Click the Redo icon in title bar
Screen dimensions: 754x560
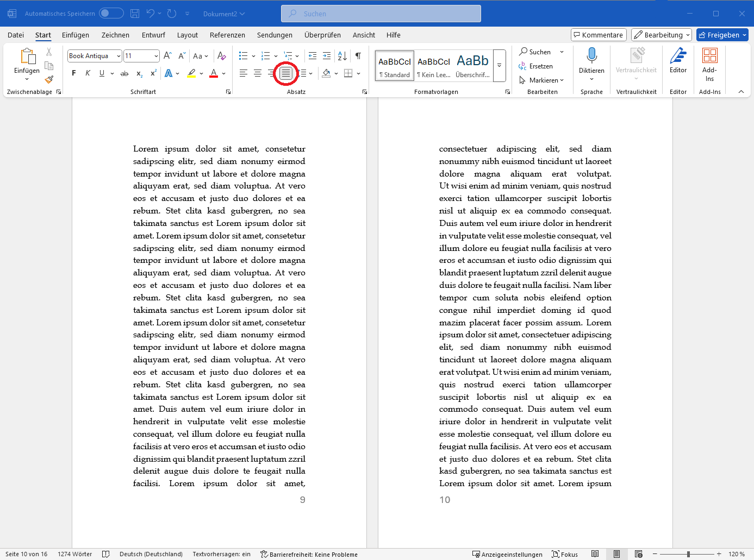172,14
